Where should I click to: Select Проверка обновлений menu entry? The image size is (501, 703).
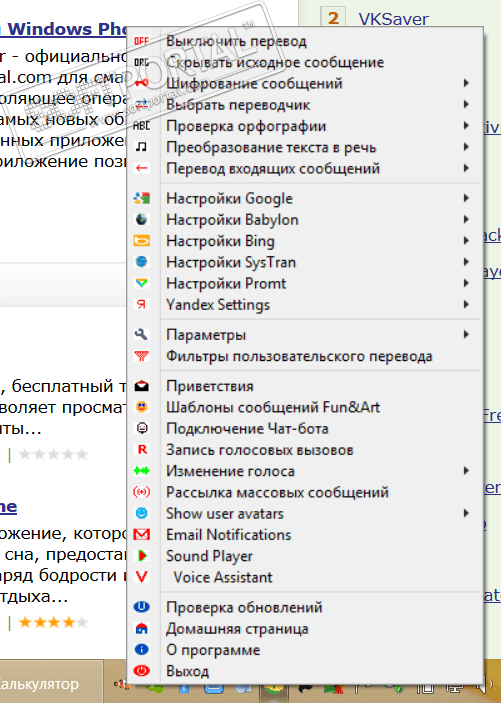click(x=304, y=608)
